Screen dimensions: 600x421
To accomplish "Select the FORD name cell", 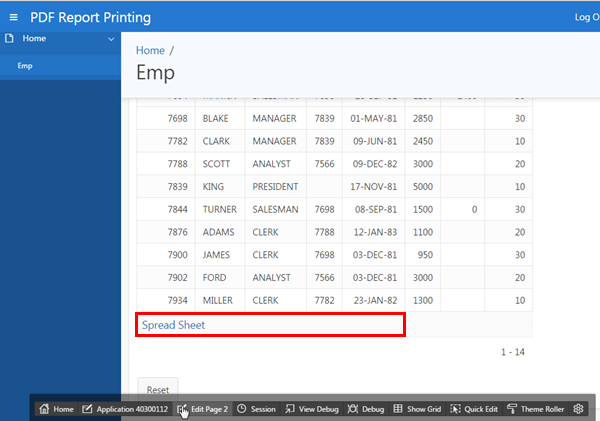I will pos(220,277).
